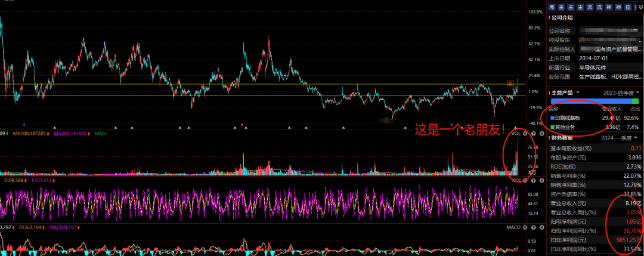Click the MA200:141695 legend text
This screenshot has width=644, height=256.
(72, 134)
